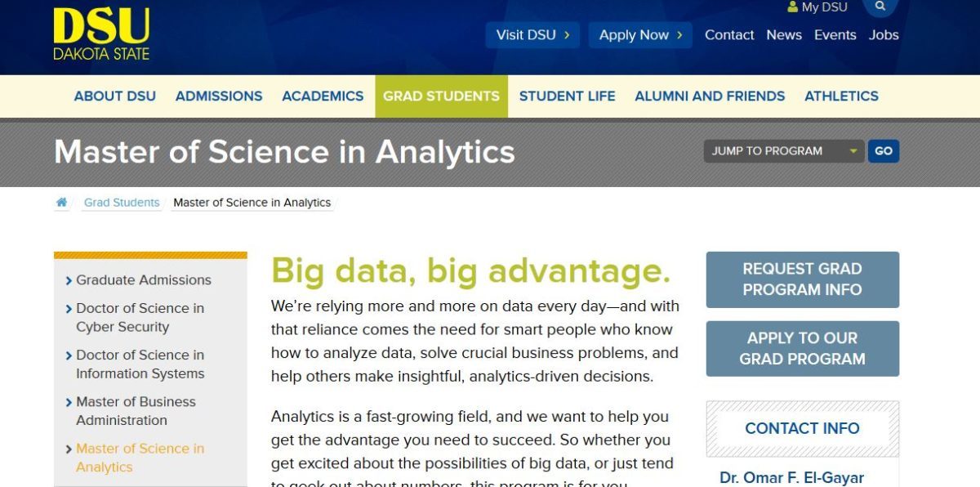Viewport: 980px width, 487px height.
Task: Go to home via breadcrumb house icon
Action: coord(61,203)
